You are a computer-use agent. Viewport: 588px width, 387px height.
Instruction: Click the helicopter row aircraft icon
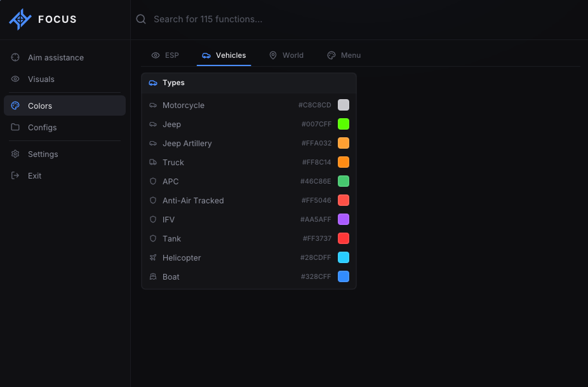[153, 257]
